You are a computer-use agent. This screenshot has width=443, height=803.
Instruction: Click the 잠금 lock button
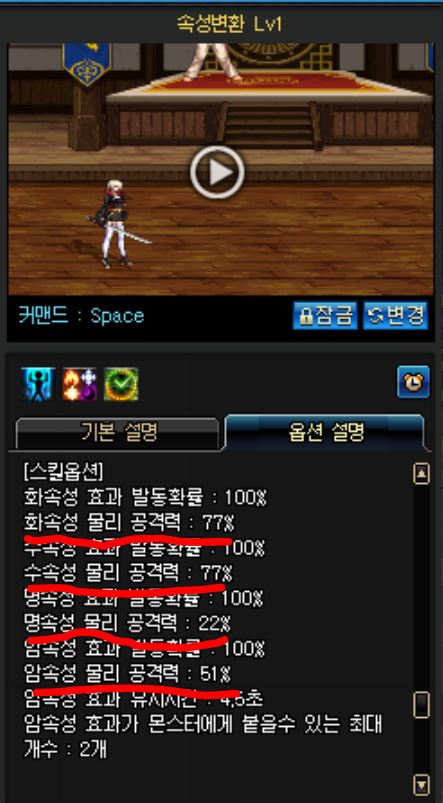326,315
